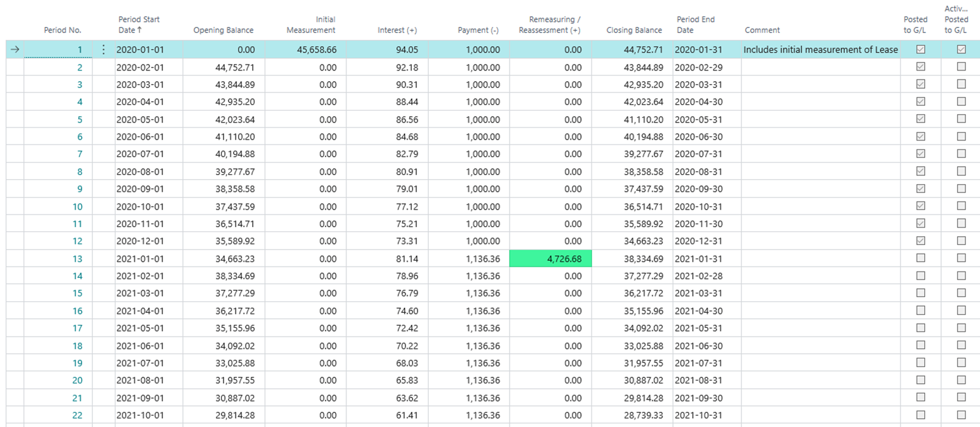Select period end date 2021-09-30
The width and height of the screenshot is (980, 427).
click(x=699, y=398)
